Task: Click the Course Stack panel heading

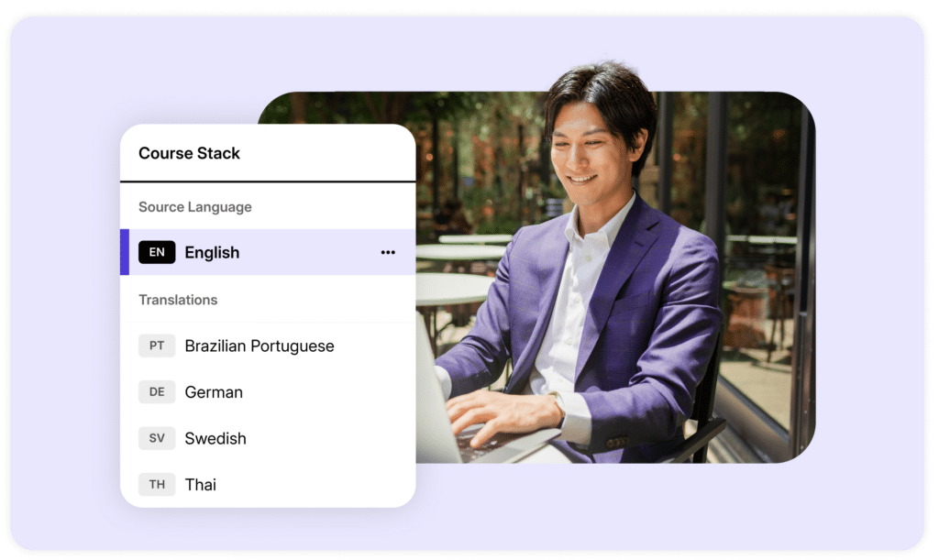Action: [189, 153]
